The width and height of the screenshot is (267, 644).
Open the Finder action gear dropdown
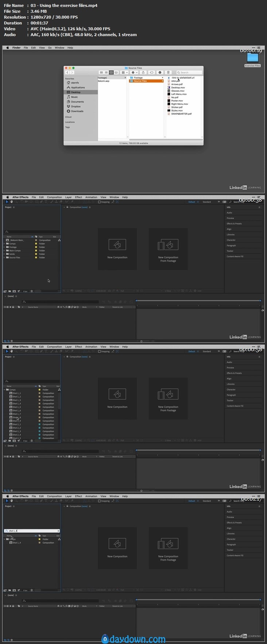point(134,73)
